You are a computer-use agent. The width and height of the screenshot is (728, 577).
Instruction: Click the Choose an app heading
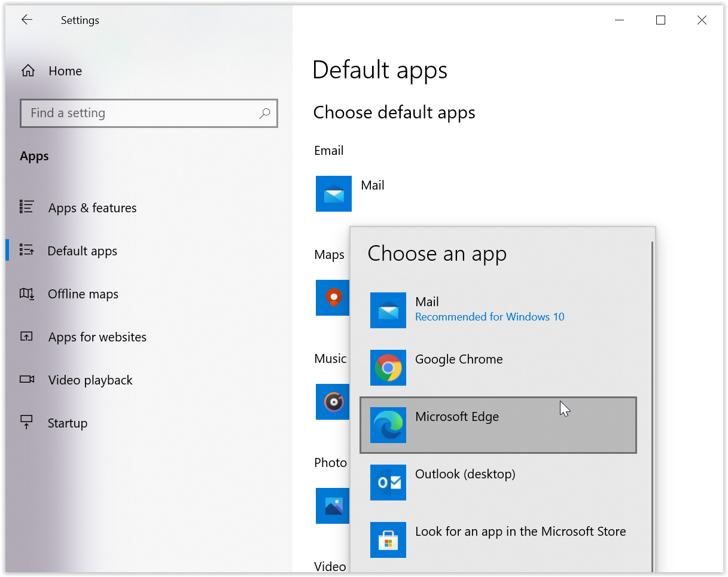[437, 254]
